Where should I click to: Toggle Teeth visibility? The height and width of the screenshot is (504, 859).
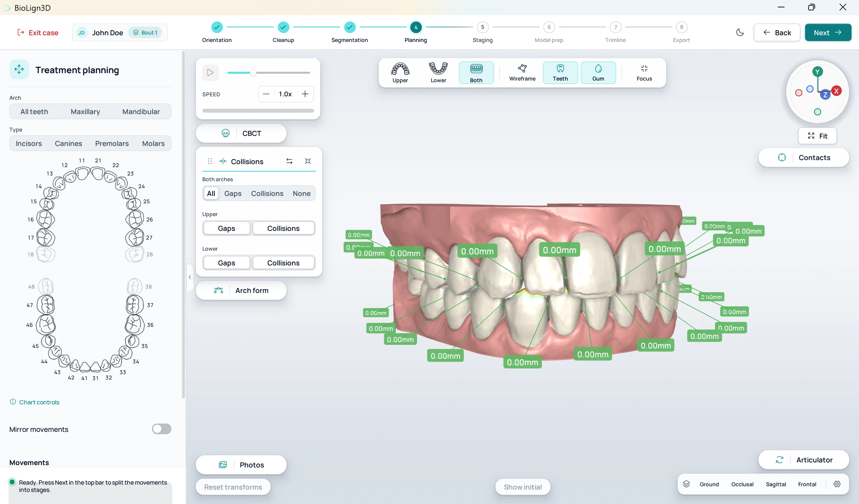click(x=560, y=72)
